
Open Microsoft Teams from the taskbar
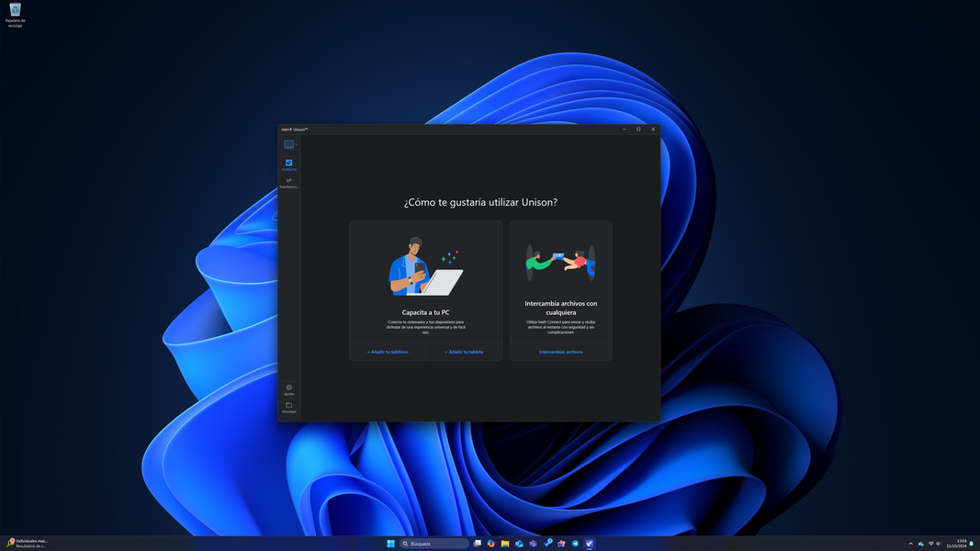[x=533, y=544]
